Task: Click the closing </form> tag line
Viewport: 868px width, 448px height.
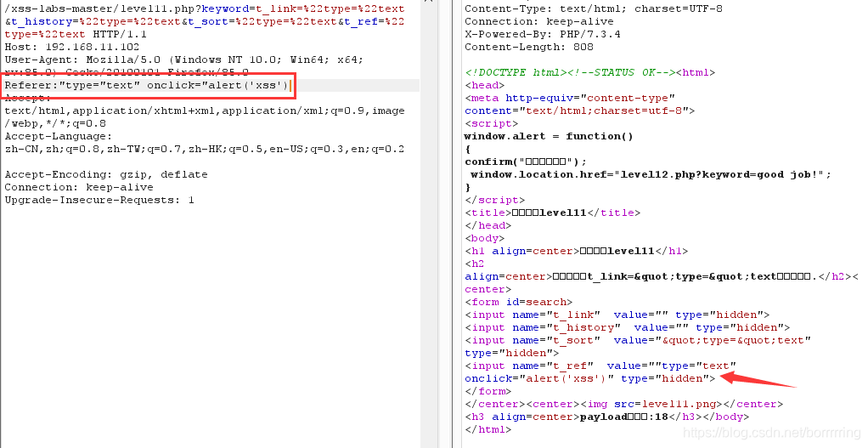Action: click(488, 391)
